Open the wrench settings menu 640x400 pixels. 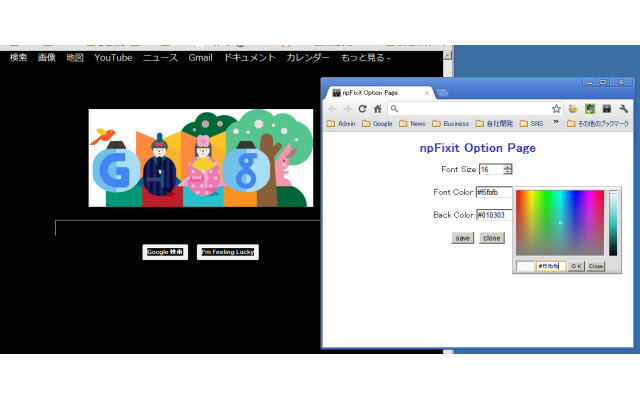(x=623, y=109)
